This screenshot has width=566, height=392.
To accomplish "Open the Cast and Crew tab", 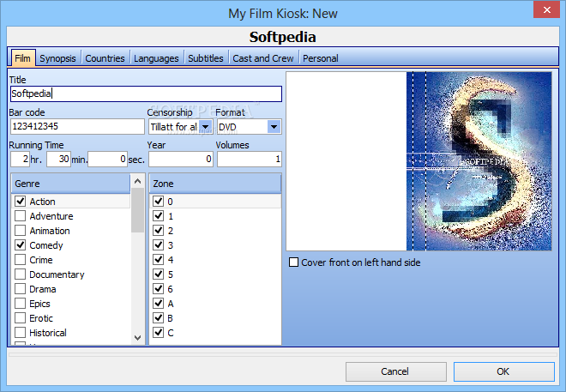I will (x=262, y=58).
